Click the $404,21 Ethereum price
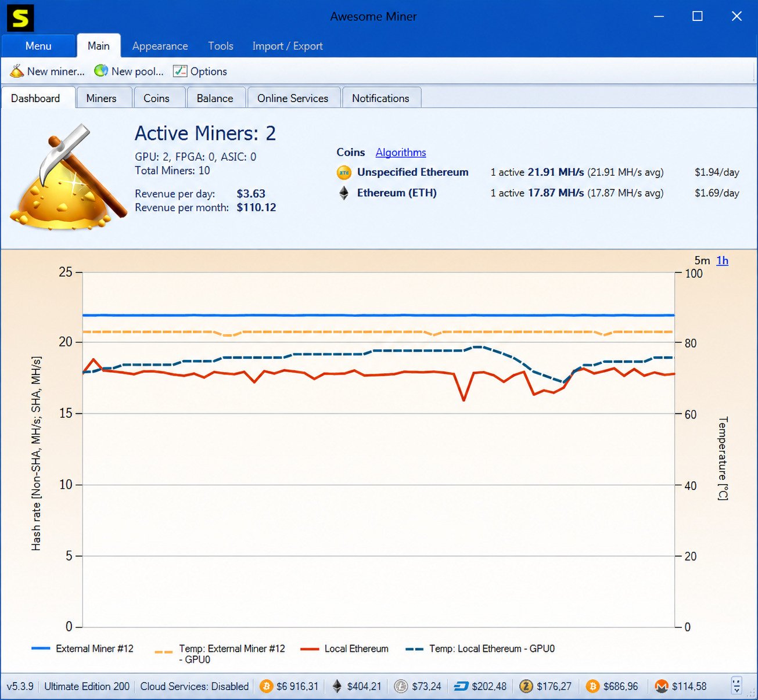 point(364,686)
